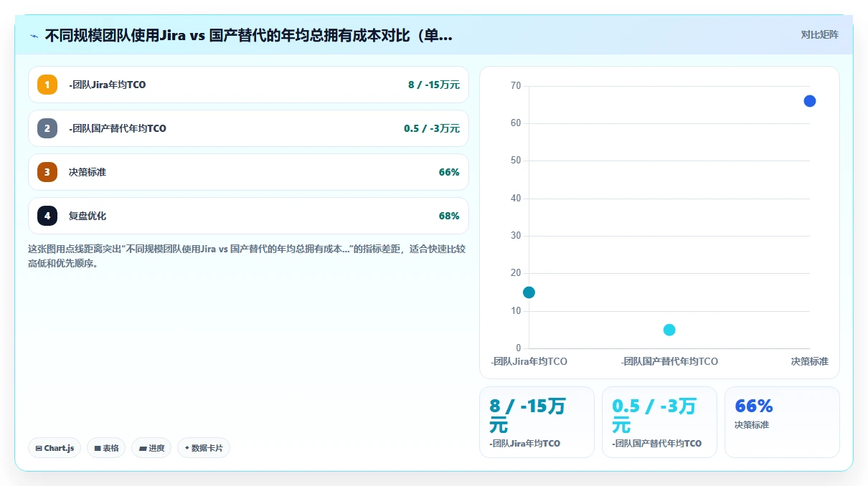Click the large 8 / -15万元 card value
The image size is (868, 486).
point(528,416)
